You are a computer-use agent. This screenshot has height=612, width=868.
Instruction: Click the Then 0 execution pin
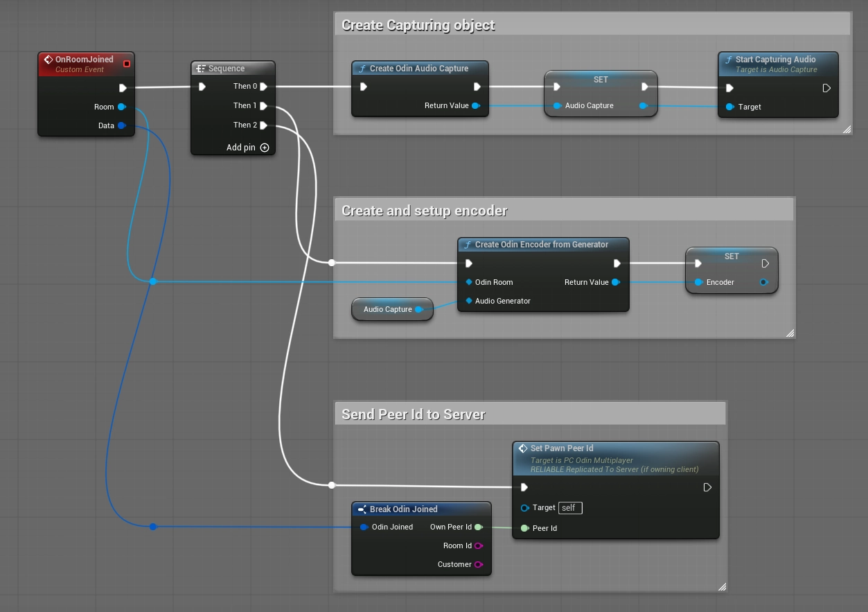coord(264,87)
